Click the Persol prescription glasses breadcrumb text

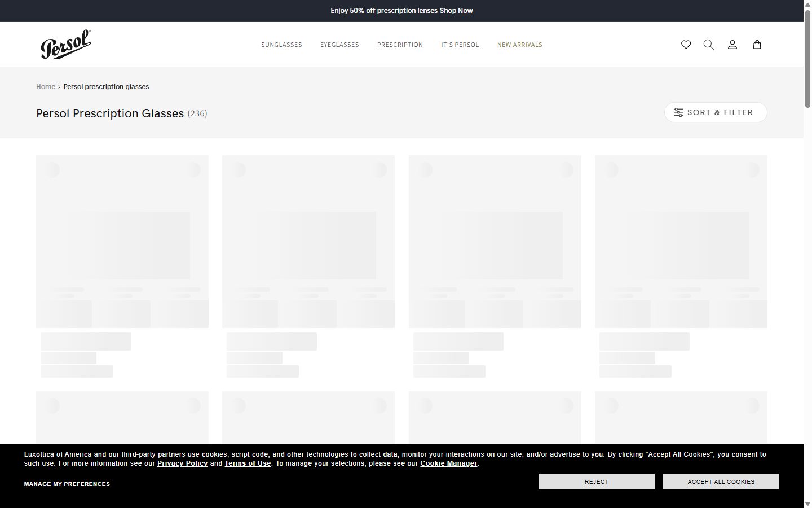(106, 87)
